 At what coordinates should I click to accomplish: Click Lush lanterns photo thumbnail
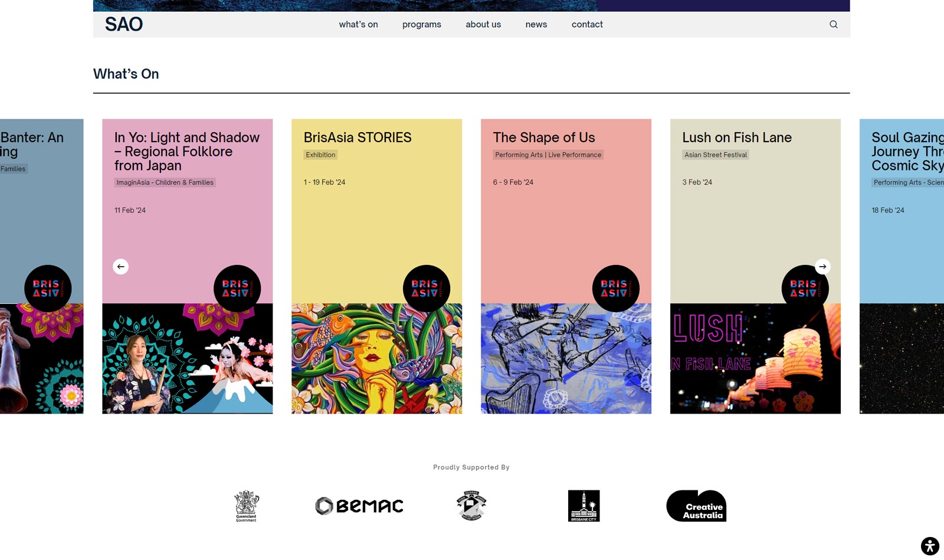pyautogui.click(x=756, y=359)
